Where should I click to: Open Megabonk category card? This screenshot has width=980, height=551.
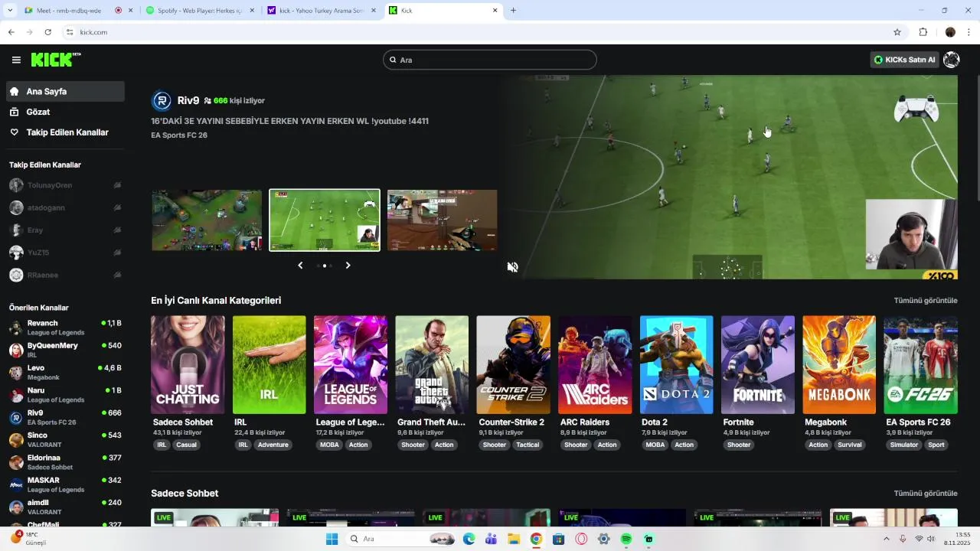(839, 365)
